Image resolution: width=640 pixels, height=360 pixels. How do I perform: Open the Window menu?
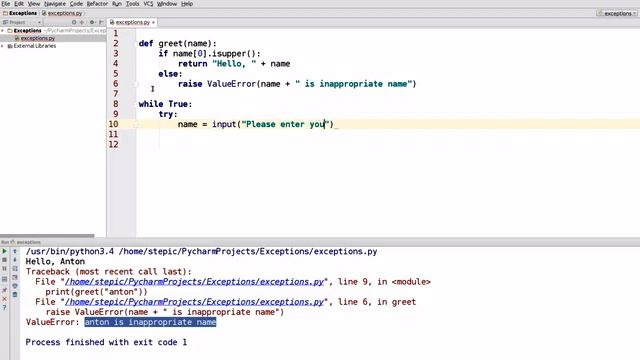tap(167, 4)
